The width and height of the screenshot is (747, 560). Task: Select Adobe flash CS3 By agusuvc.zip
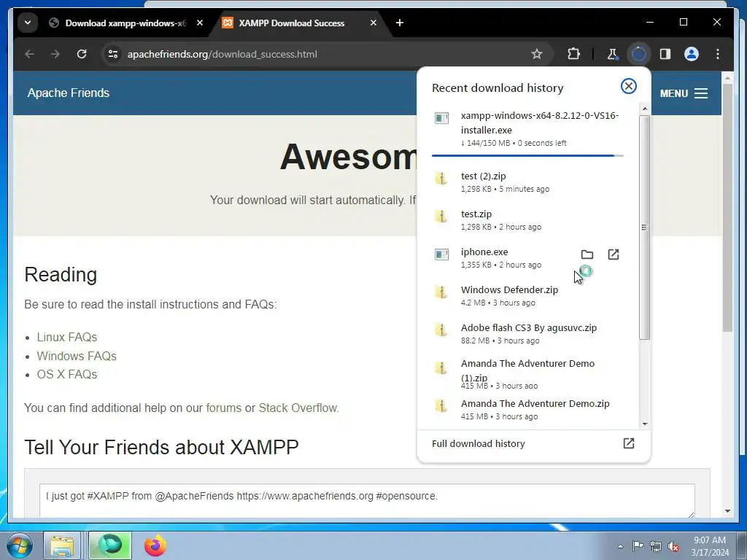point(527,333)
